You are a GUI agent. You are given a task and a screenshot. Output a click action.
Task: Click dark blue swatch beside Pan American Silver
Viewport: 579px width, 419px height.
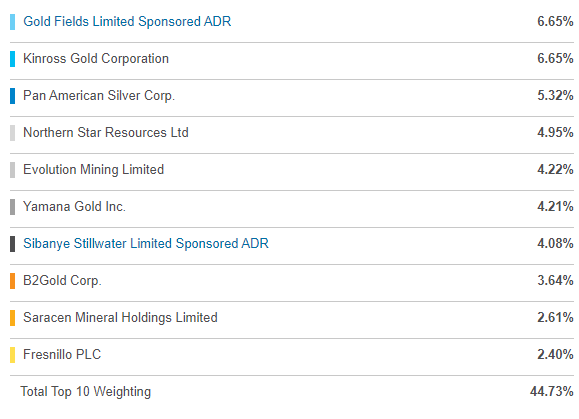click(x=13, y=96)
